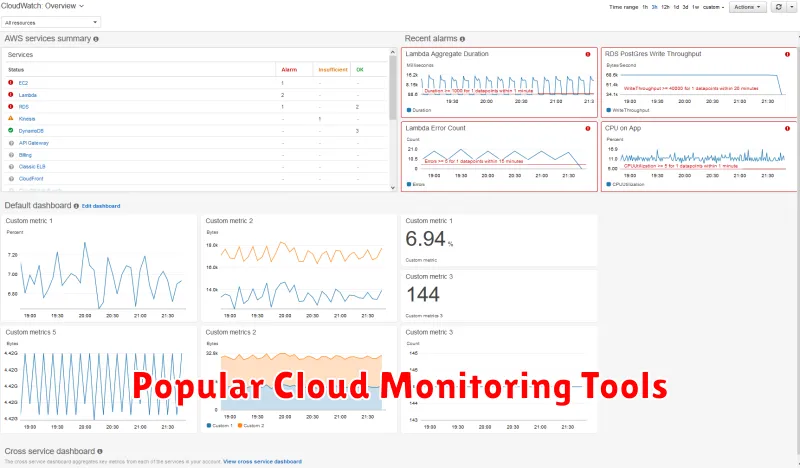The image size is (800, 468).
Task: Click alarm icon on Lambda Aggregate Duration
Action: click(587, 54)
